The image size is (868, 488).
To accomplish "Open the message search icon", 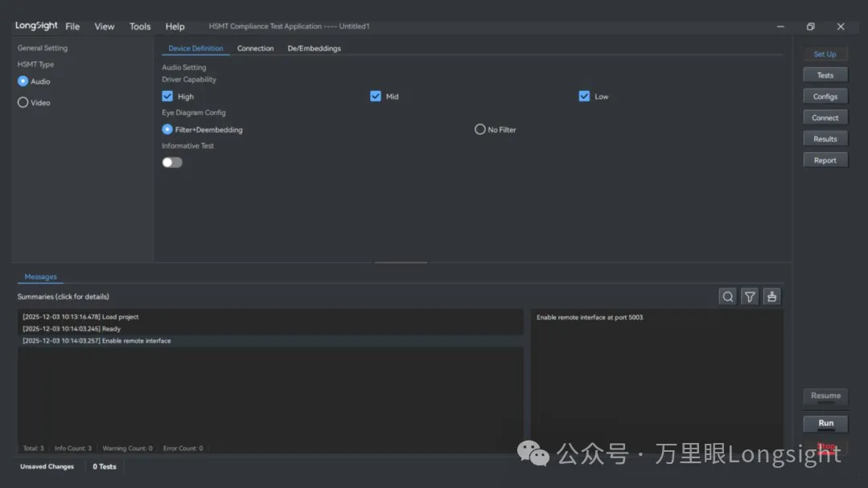I will point(727,297).
